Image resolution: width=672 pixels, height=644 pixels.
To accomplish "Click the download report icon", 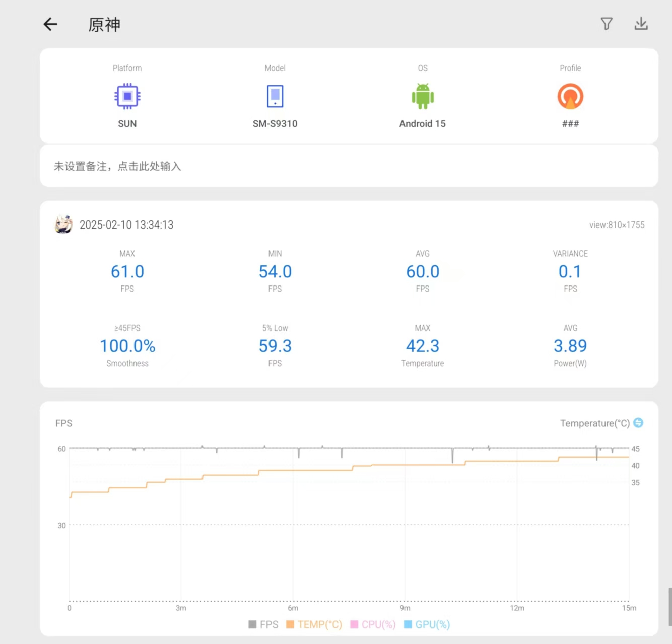I will [x=641, y=24].
